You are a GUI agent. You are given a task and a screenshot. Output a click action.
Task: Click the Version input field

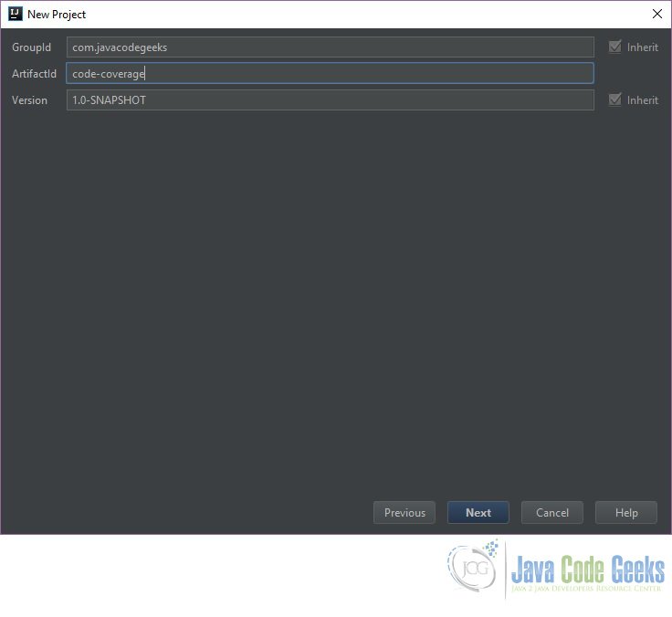pos(330,99)
